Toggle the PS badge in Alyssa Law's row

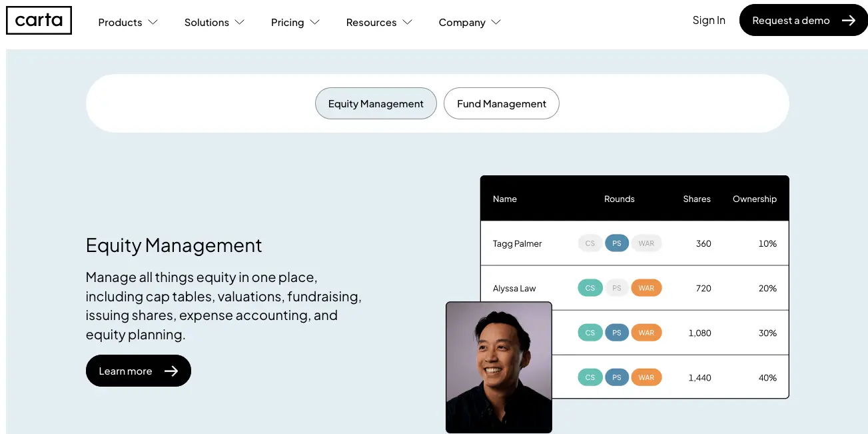[x=617, y=288]
